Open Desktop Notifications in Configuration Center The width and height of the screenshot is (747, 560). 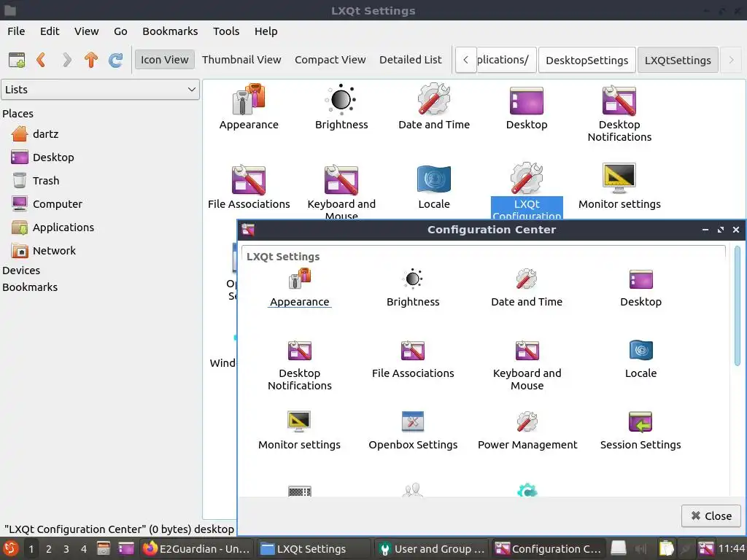pos(299,365)
